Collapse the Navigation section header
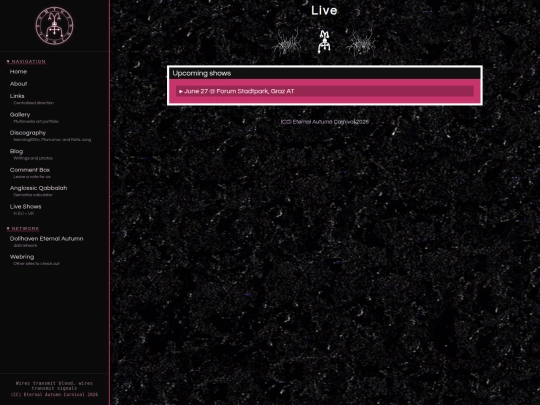 [26, 61]
